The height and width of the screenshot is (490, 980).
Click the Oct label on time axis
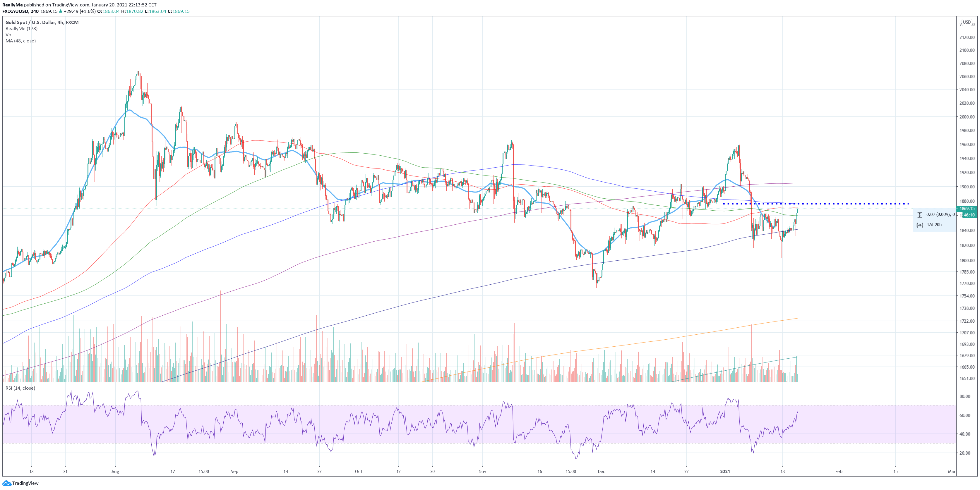tap(359, 471)
